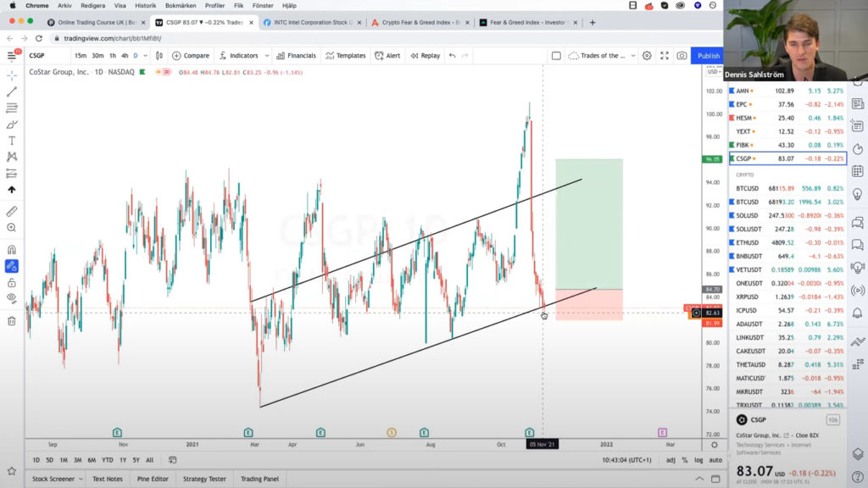Select the Text annotation tool
This screenshot has height=488, width=868.
coord(12,141)
